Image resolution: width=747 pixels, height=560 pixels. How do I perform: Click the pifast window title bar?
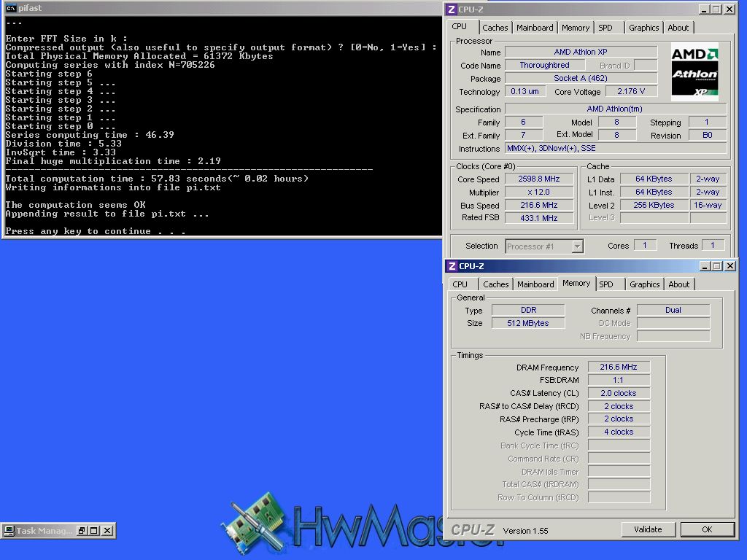coord(222,8)
